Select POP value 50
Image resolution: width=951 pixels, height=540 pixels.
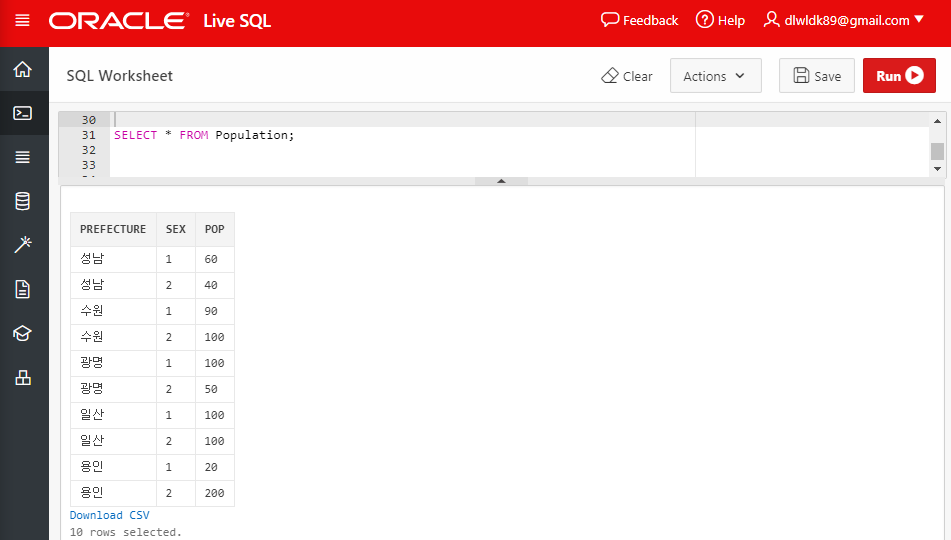pos(210,389)
